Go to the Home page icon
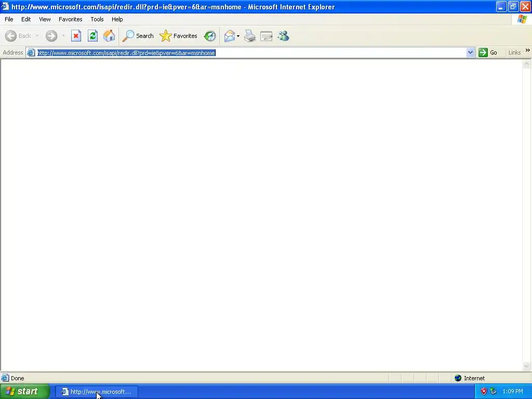Image resolution: width=532 pixels, height=399 pixels. point(109,36)
